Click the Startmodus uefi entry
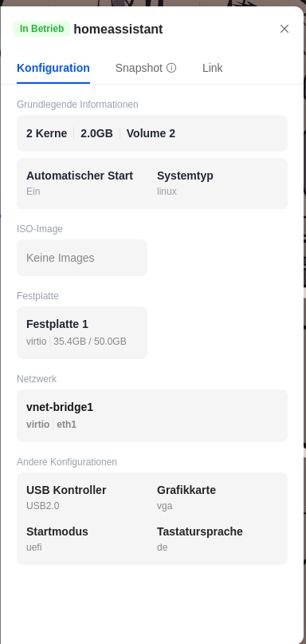Viewport: 306px width, 644px height. [x=57, y=539]
